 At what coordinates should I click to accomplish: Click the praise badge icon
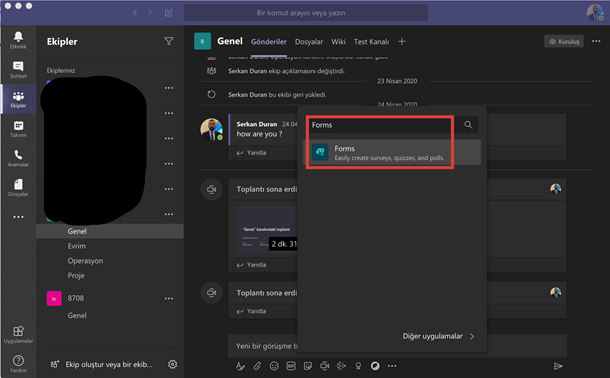pyautogui.click(x=358, y=366)
